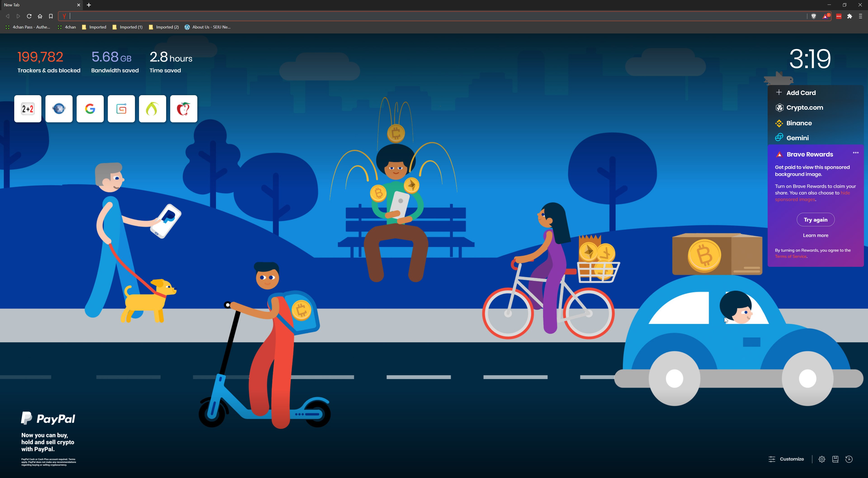Open settings gear icon at bottom

pos(822,459)
